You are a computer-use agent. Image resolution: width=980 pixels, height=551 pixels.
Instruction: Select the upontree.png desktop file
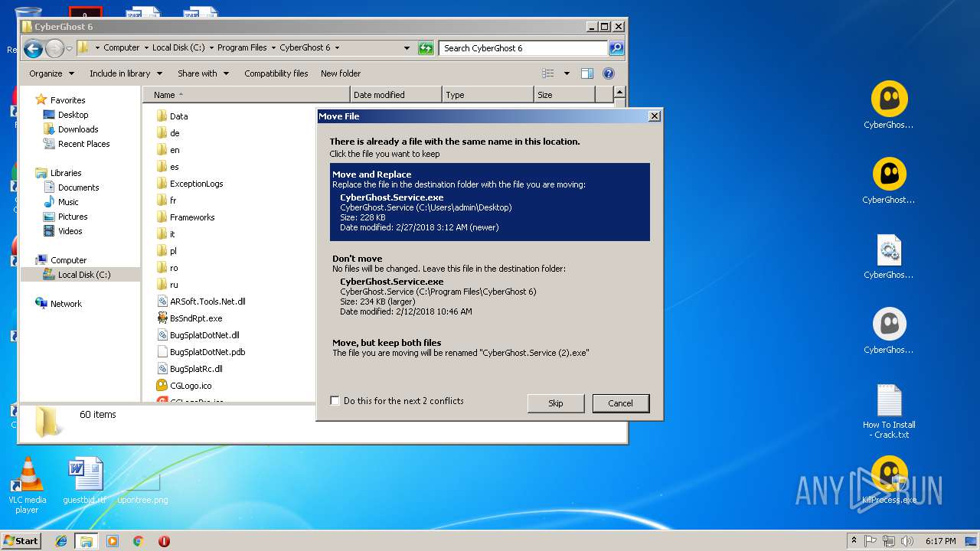point(142,488)
